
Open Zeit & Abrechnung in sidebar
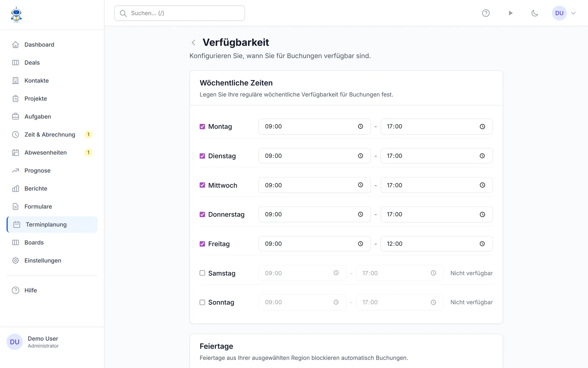pyautogui.click(x=52, y=135)
